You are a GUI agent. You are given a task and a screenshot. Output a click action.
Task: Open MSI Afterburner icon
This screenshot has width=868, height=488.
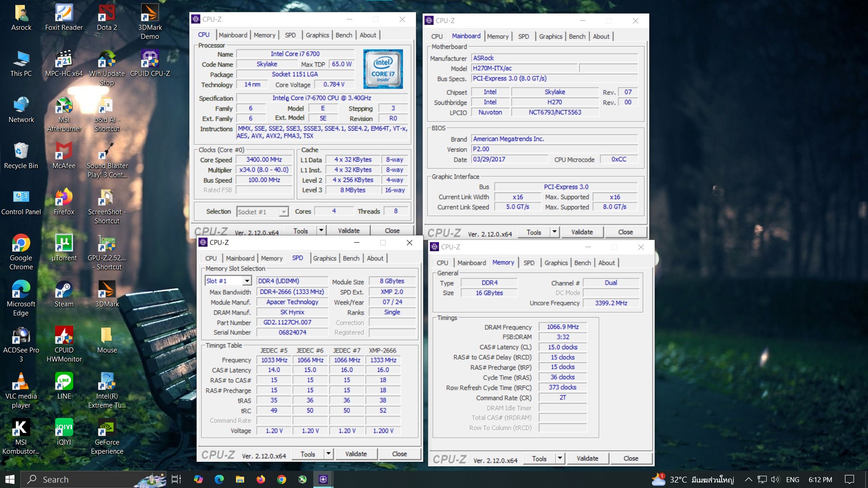point(64,114)
